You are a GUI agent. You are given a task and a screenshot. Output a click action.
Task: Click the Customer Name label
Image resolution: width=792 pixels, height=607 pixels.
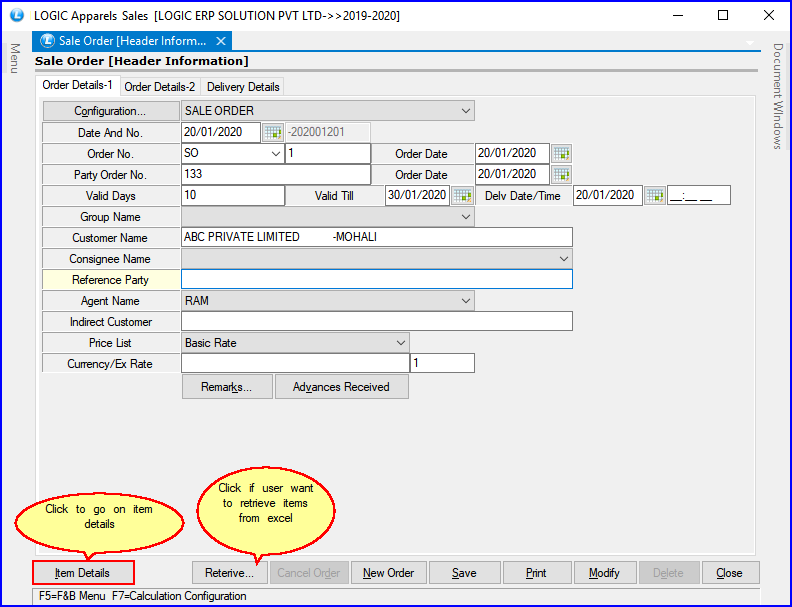click(110, 238)
